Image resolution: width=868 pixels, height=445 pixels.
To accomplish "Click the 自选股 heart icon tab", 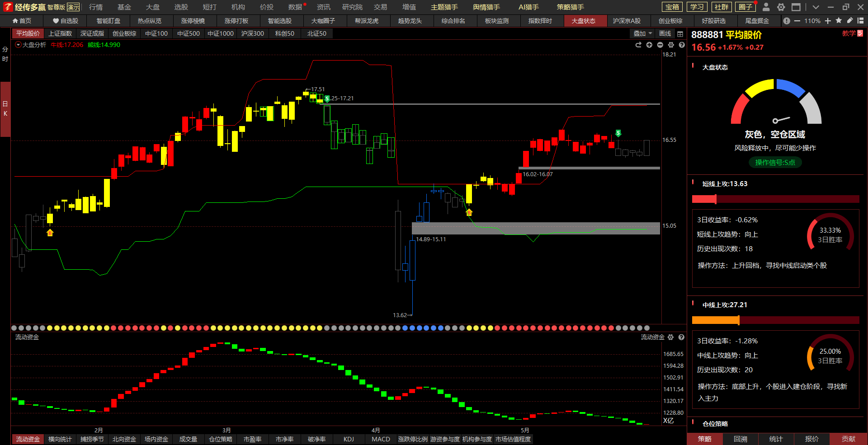I will tap(66, 21).
